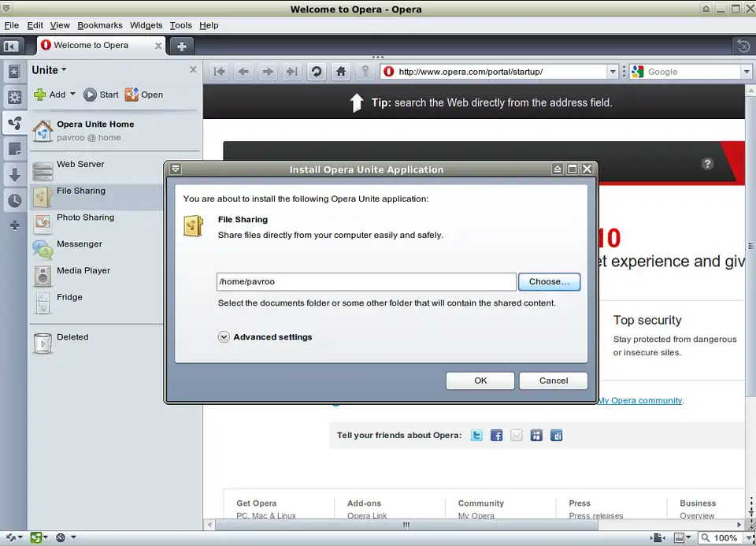This screenshot has width=756, height=546.
Task: Open the History clock panel icon
Action: [x=14, y=201]
